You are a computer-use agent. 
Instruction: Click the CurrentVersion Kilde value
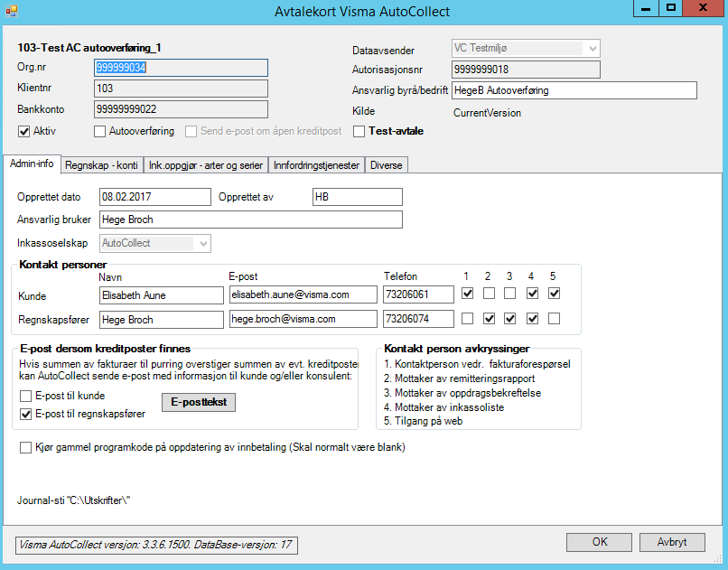pyautogui.click(x=487, y=113)
